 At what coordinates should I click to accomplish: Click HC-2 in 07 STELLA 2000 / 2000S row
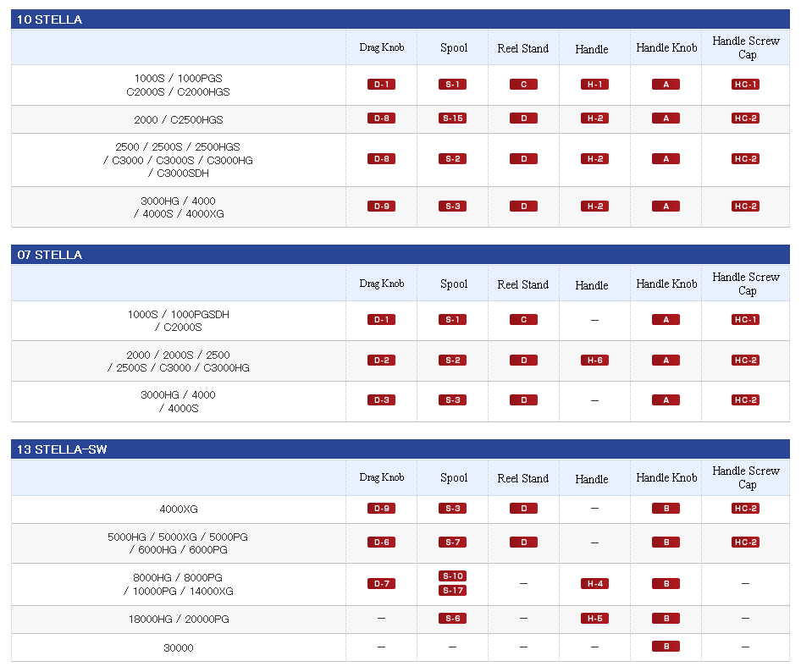745,360
